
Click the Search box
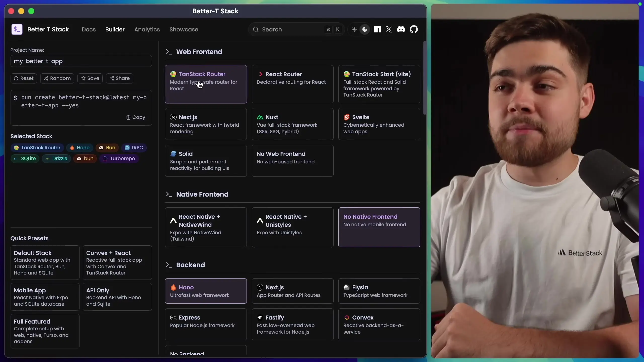click(296, 29)
